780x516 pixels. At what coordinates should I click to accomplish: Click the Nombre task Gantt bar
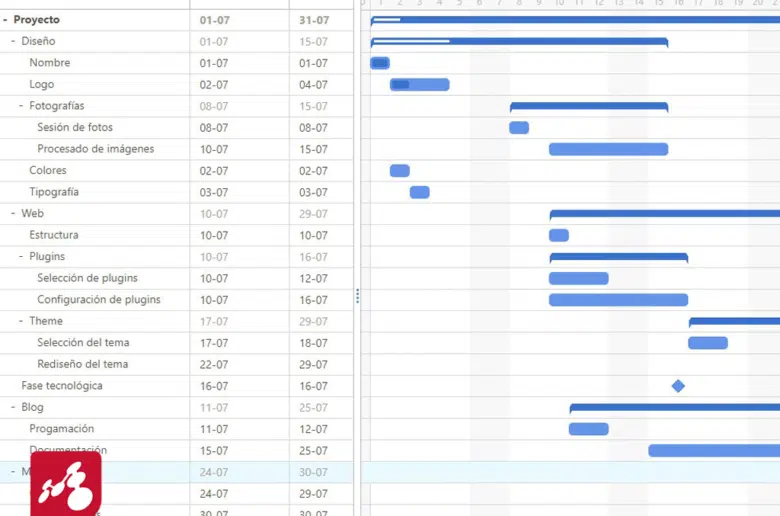pos(380,63)
